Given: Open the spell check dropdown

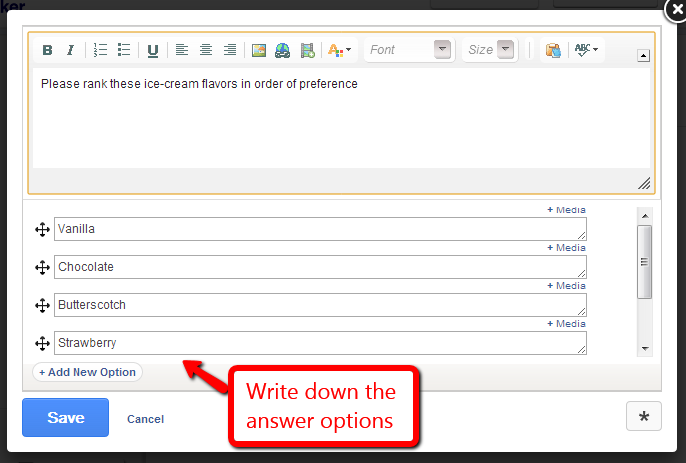Looking at the screenshot, I should tap(586, 50).
